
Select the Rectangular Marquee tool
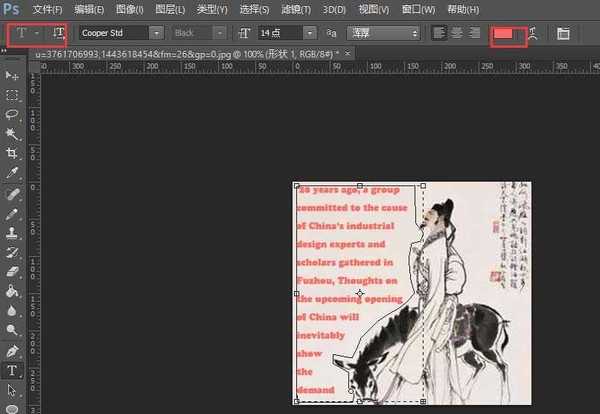[x=12, y=95]
